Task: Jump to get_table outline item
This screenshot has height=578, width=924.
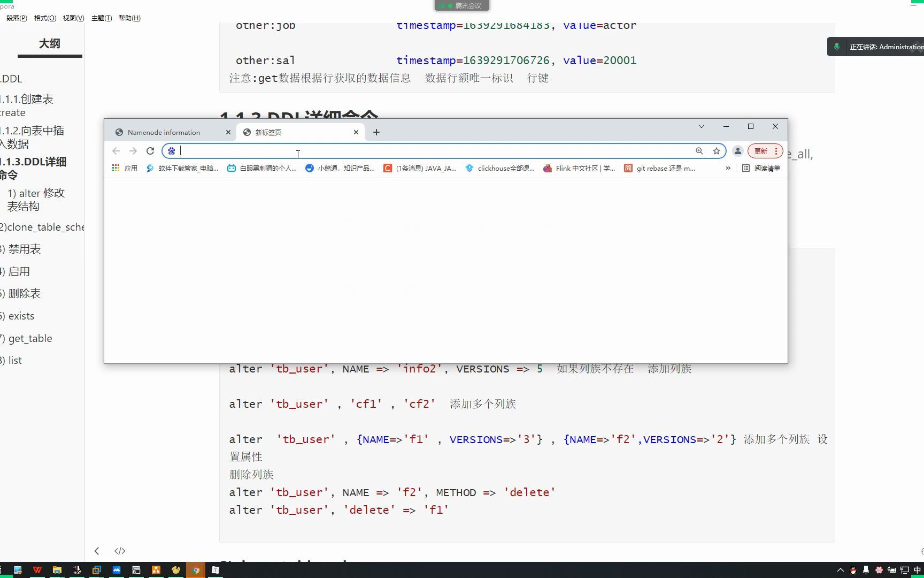Action: click(26, 338)
